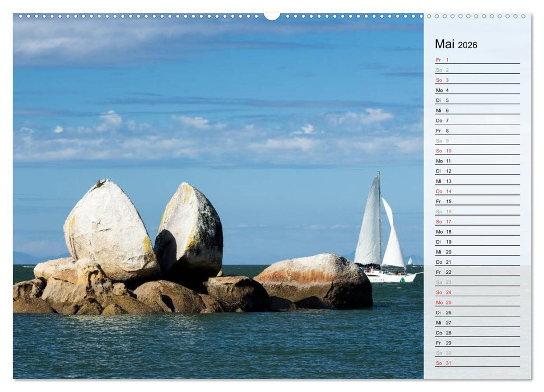Screen dimensions: 544x392
Task: Select the red holiday entry Fr 1
Action: 443,59
